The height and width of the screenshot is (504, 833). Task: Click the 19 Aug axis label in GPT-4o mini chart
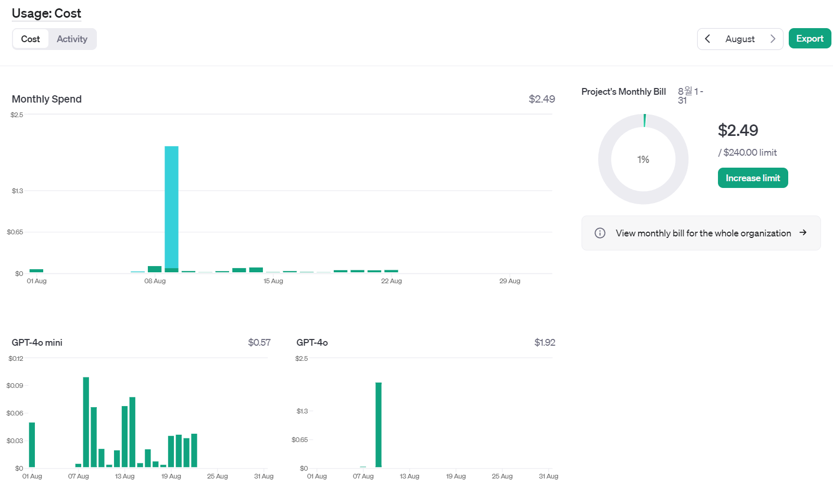click(x=171, y=476)
